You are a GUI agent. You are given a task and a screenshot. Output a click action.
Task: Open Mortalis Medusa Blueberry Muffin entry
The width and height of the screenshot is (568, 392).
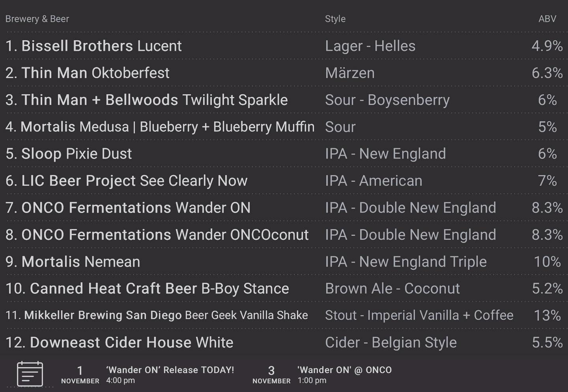pyautogui.click(x=284, y=127)
